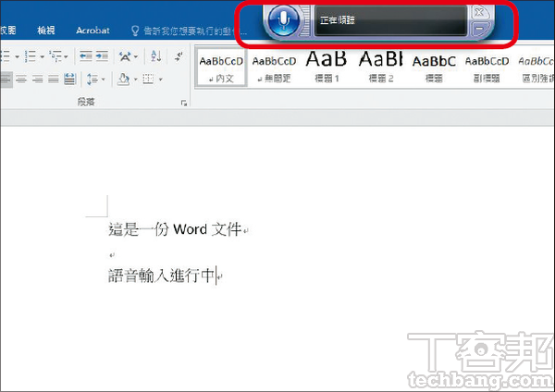
Task: Apply the 標題 style
Action: [434, 67]
